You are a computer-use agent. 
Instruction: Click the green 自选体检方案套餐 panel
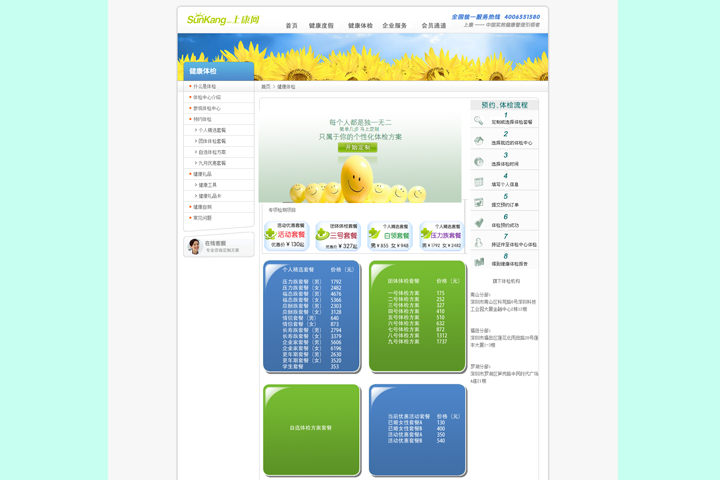tap(311, 428)
